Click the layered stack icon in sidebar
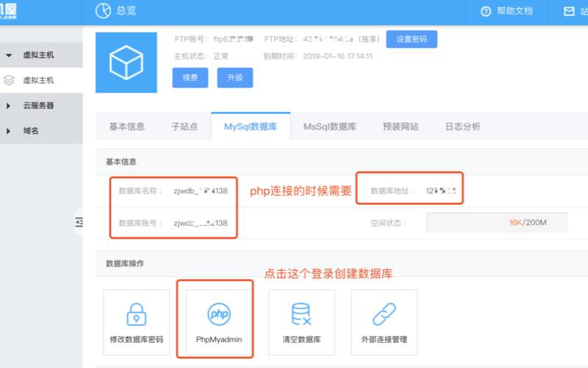588x368 pixels. [9, 80]
